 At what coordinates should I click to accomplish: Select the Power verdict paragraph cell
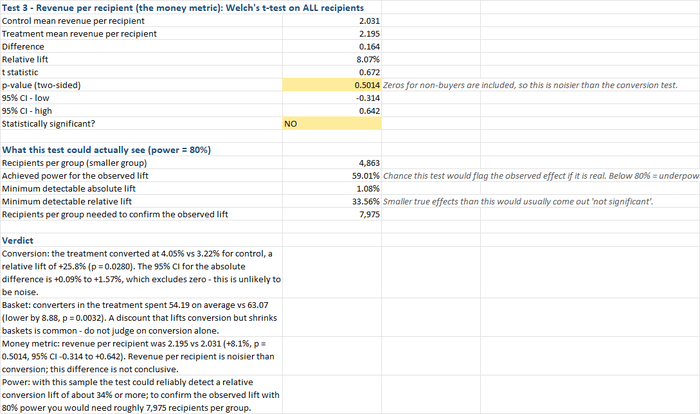[x=141, y=395]
